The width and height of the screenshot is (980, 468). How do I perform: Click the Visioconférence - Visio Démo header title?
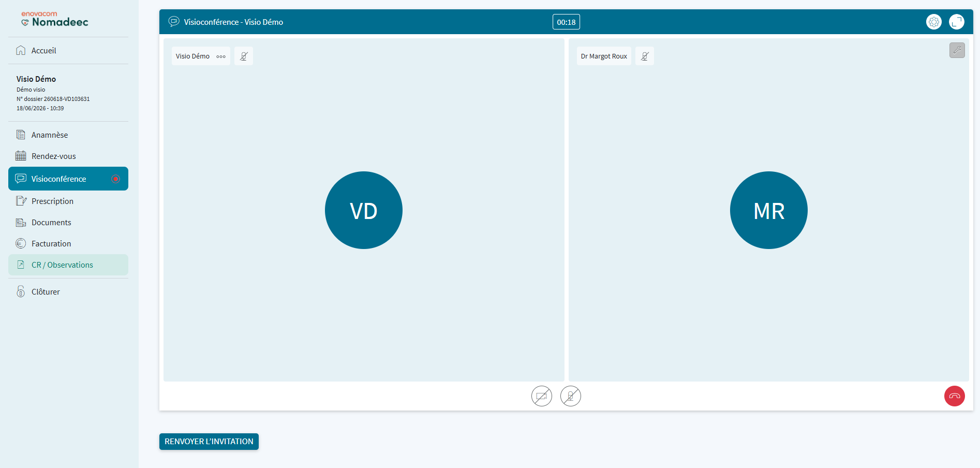(x=233, y=22)
